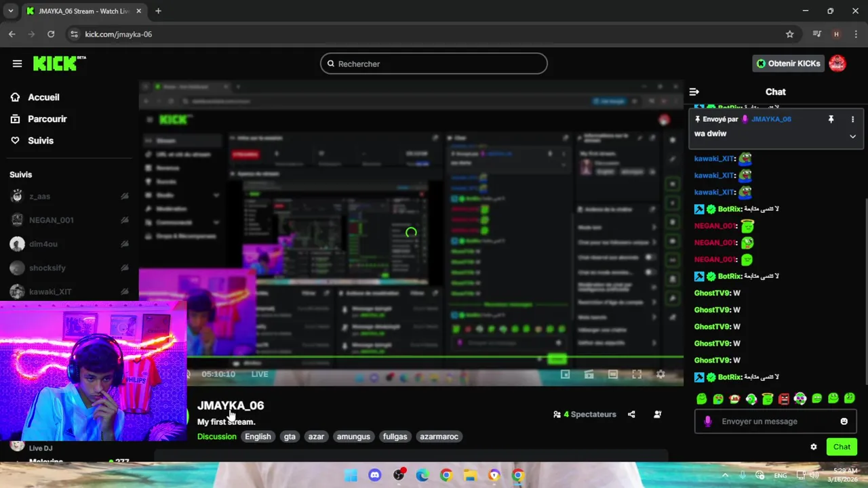Click JMAYKA_06 name in pinned message
The width and height of the screenshot is (868, 488).
[771, 119]
